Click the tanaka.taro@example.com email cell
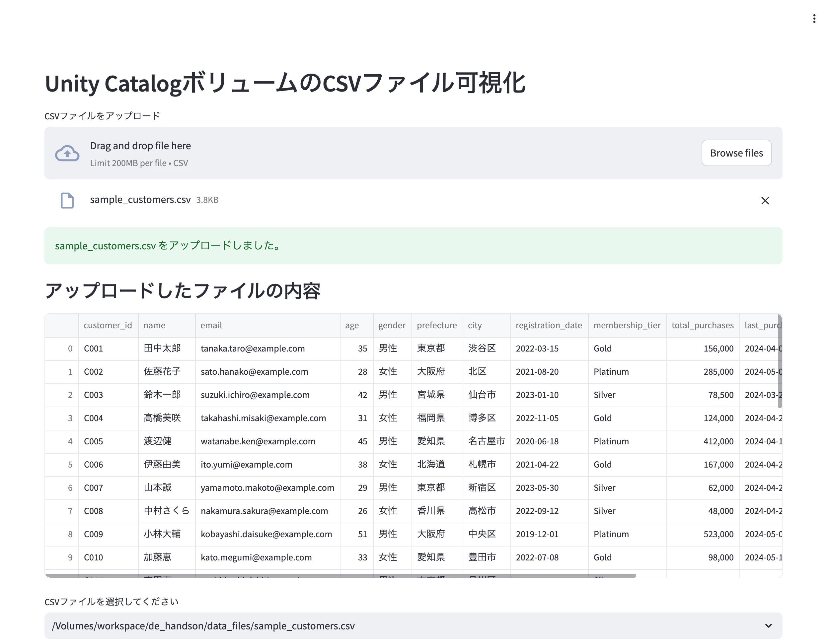Screen dimensions: 831x644 point(267,348)
